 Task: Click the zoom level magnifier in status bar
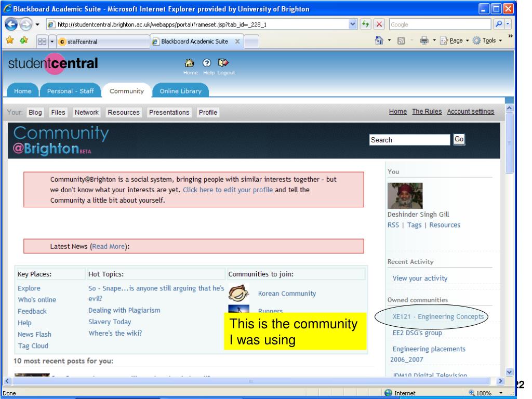472,393
